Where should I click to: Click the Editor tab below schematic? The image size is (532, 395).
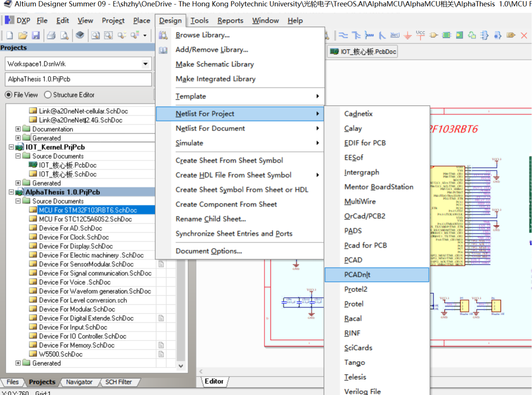tap(214, 381)
